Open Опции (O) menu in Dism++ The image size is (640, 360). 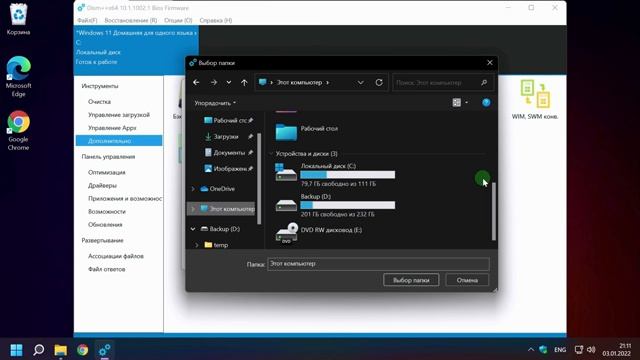178,20
